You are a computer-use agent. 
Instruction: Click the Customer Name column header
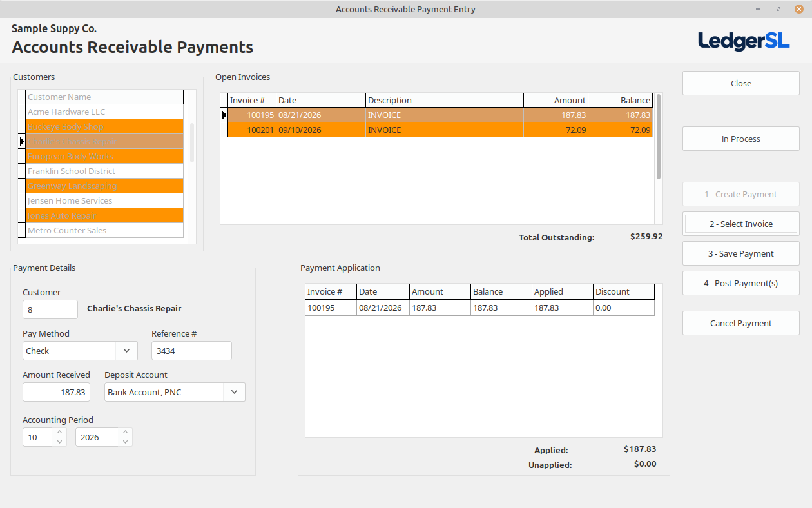coord(105,97)
